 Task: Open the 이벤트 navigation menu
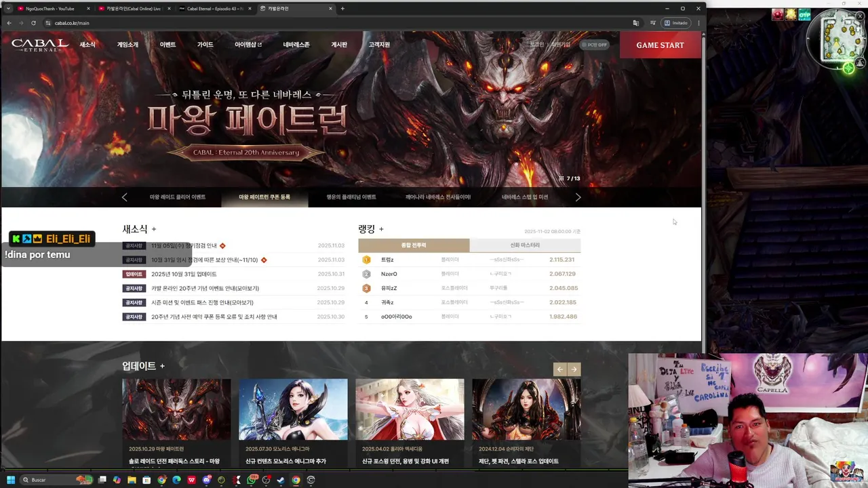pyautogui.click(x=167, y=45)
